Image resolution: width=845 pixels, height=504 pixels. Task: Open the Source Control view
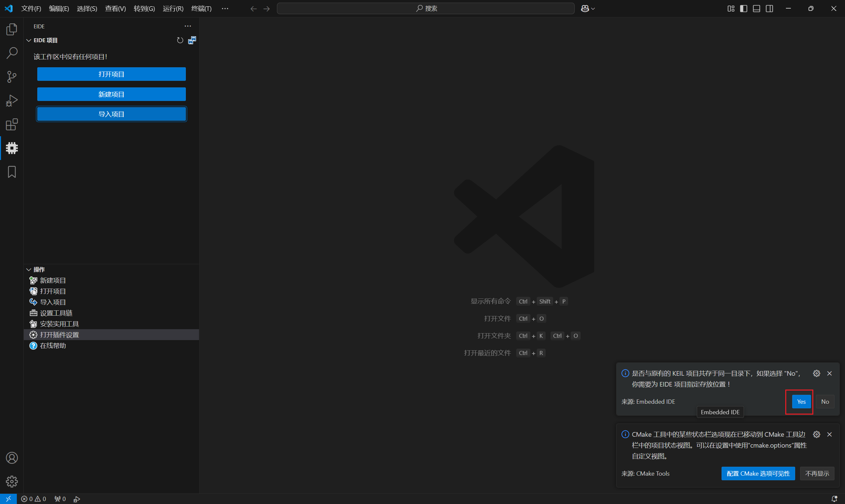12,77
